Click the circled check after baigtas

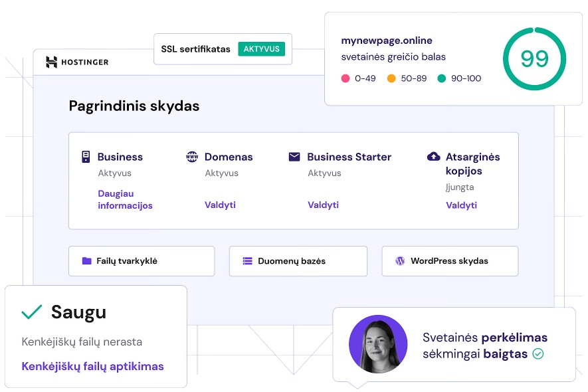coord(538,353)
